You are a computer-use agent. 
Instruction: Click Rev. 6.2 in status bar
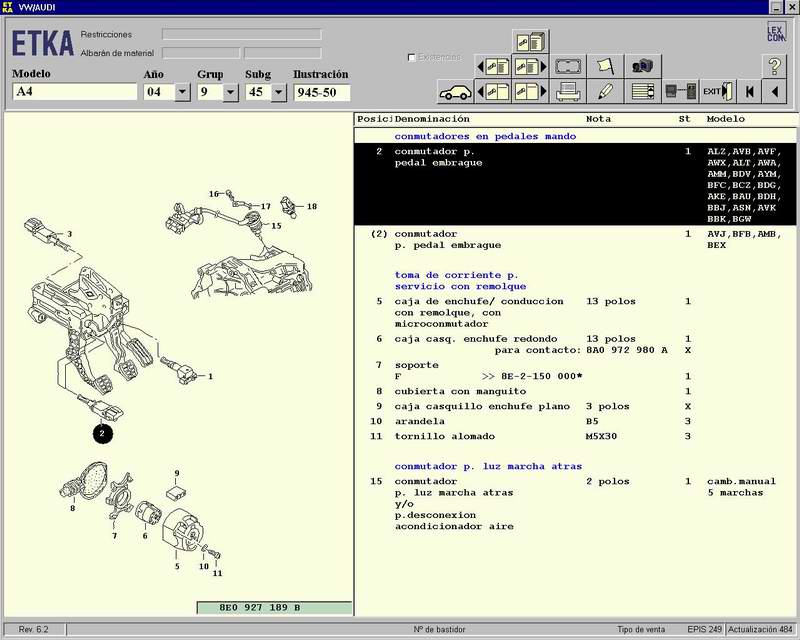(x=34, y=629)
